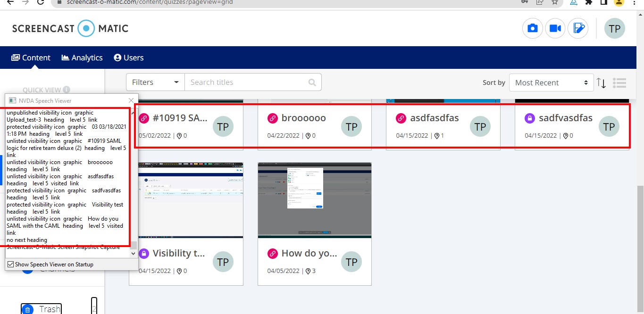Toggle unlisted visibility on brooooooo video

(273, 118)
